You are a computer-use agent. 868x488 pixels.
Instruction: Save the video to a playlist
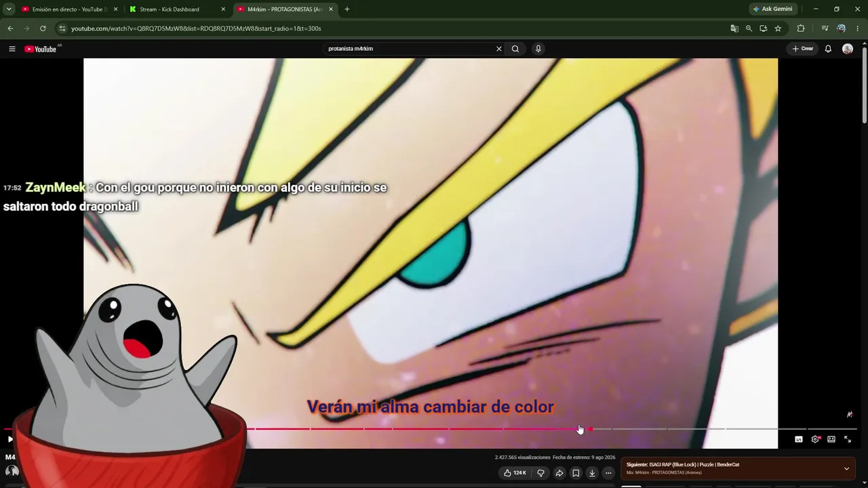[576, 473]
